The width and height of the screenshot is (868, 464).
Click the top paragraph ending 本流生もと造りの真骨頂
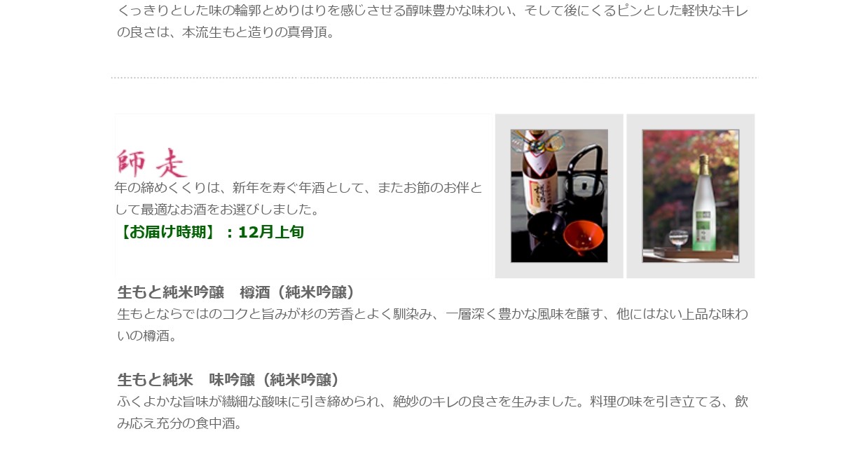432,21
